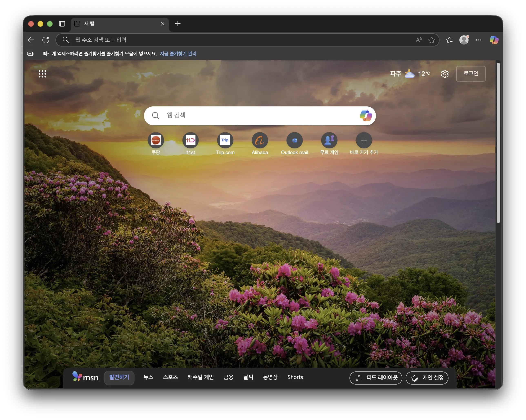526x420 pixels.
Task: Switch to the Shorts feed section
Action: pyautogui.click(x=295, y=377)
